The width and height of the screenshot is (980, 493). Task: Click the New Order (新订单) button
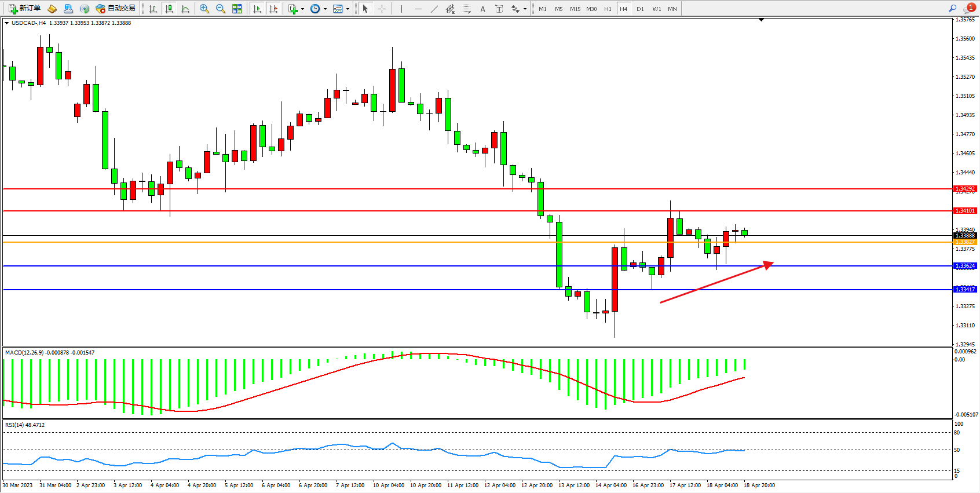click(x=24, y=9)
